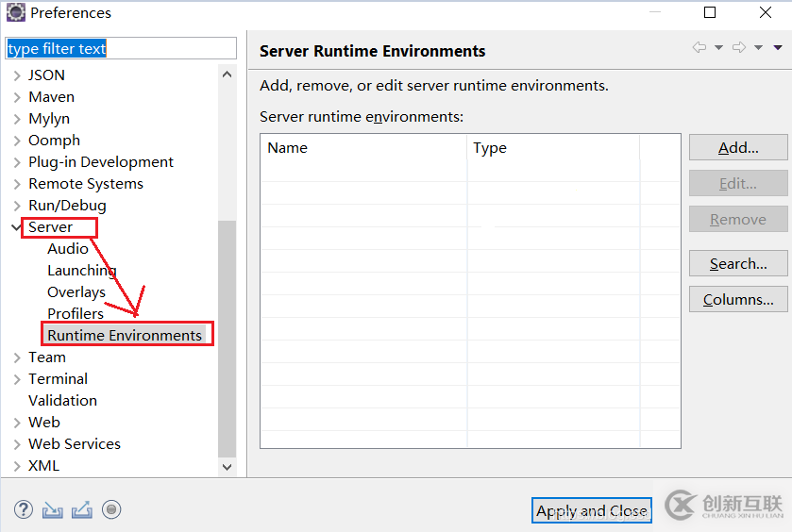Open the preferences page view menu arrow
792x532 pixels.
(x=778, y=48)
